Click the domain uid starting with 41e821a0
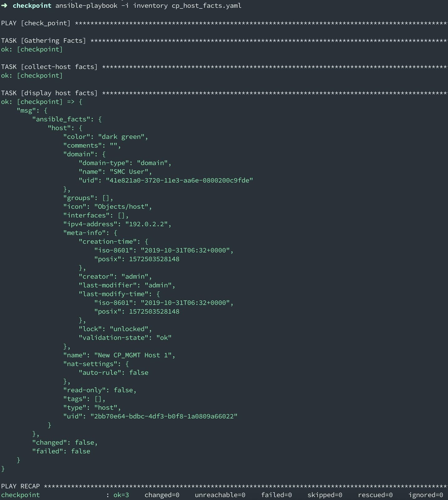Screen dimensions: 448x500 click(179, 181)
